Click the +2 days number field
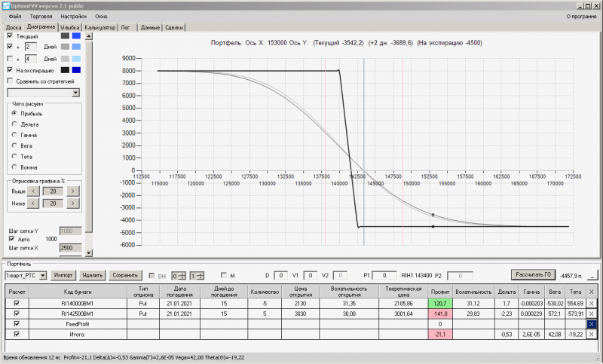 [31, 47]
